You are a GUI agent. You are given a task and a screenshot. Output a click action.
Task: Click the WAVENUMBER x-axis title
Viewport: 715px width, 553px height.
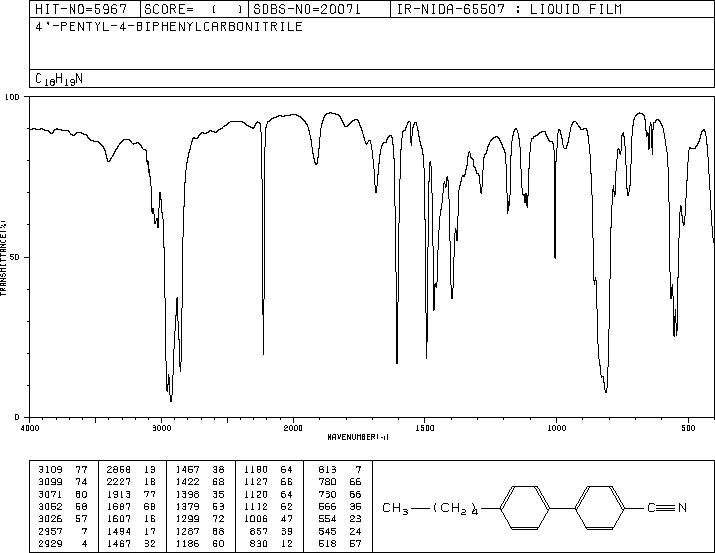click(x=358, y=437)
